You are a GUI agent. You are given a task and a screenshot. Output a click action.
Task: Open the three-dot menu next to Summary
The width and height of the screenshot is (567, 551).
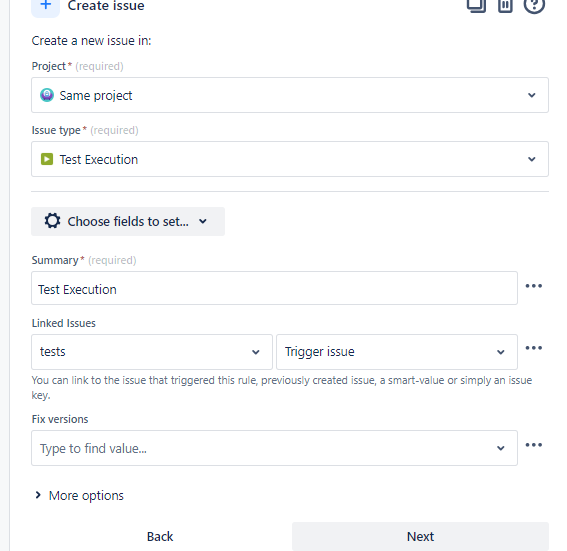[x=534, y=286]
